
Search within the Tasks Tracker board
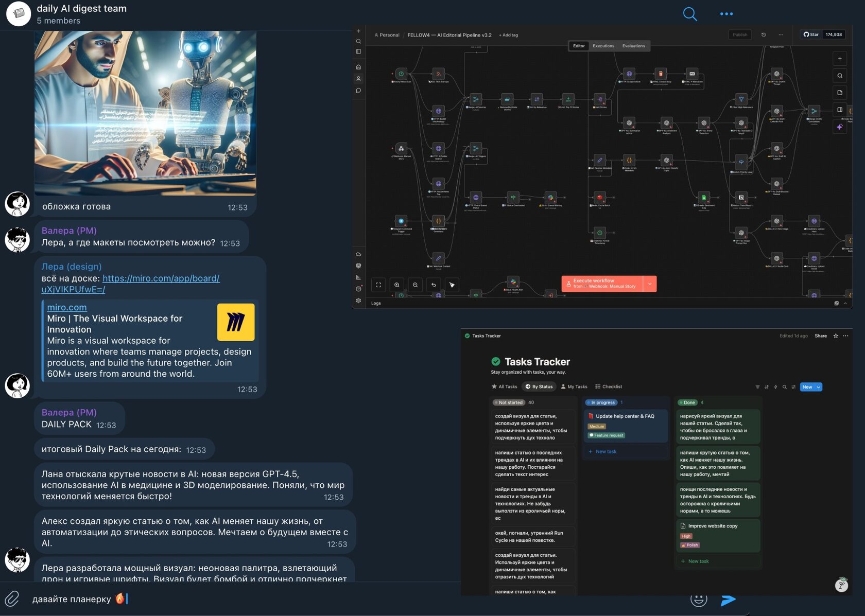pyautogui.click(x=785, y=387)
